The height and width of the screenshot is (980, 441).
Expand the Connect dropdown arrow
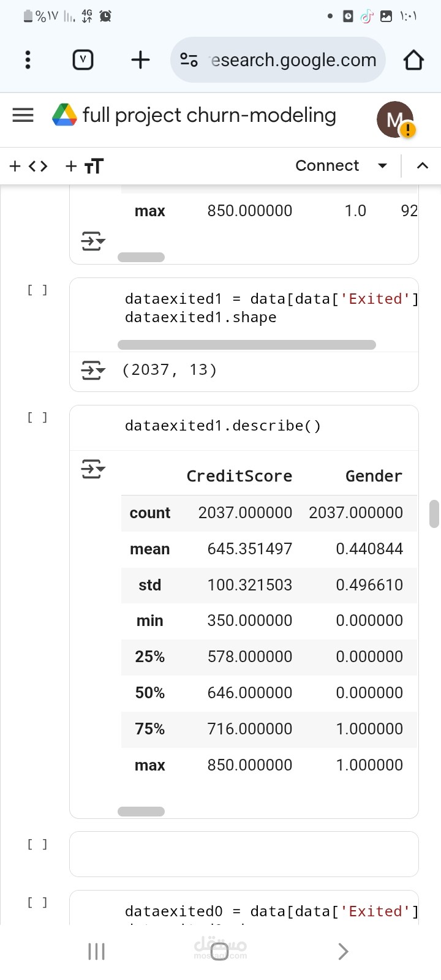pyautogui.click(x=383, y=166)
